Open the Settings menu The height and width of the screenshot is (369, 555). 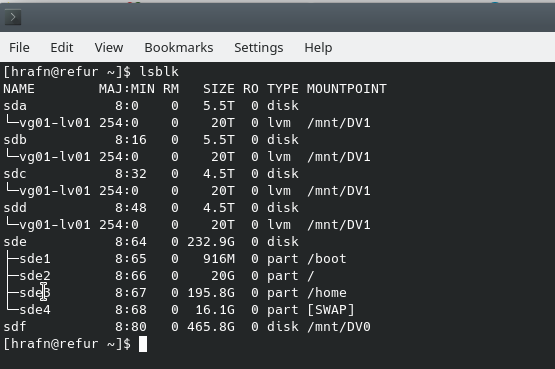[259, 48]
